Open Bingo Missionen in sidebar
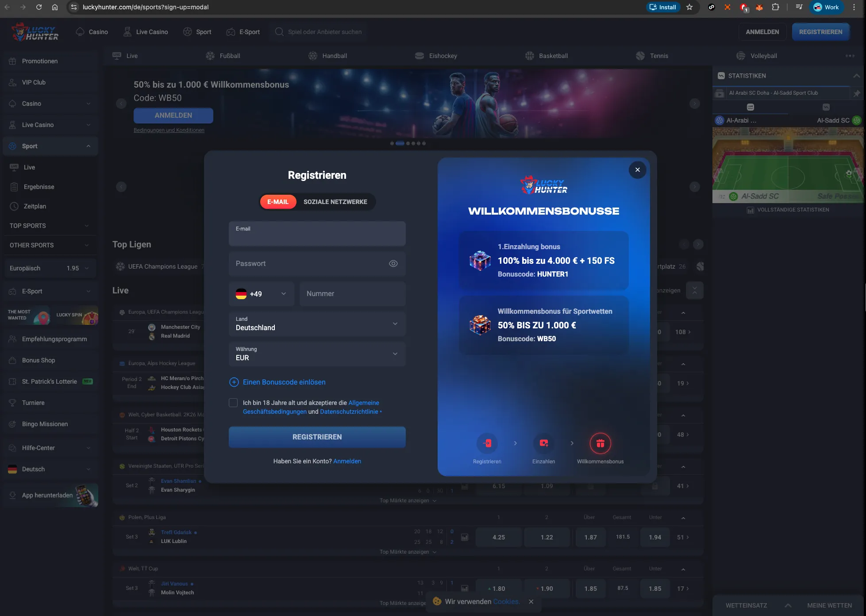Viewport: 866px width, 616px height. (x=50, y=424)
